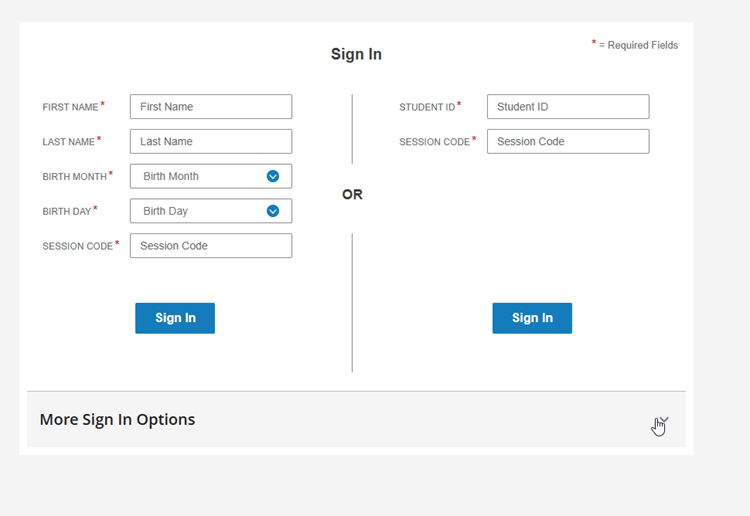This screenshot has height=516, width=750.
Task: Click the Student ID input box
Action: (568, 107)
